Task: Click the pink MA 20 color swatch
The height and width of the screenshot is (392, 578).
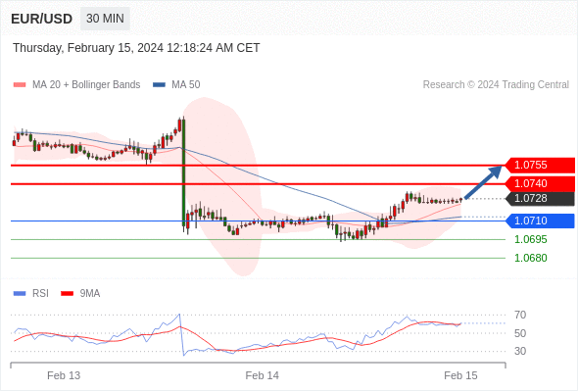Action: (x=20, y=85)
